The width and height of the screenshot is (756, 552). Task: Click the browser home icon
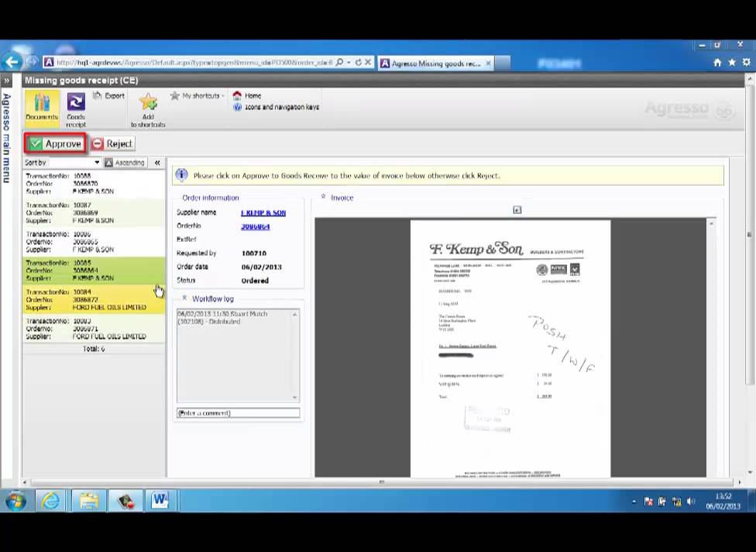point(717,62)
